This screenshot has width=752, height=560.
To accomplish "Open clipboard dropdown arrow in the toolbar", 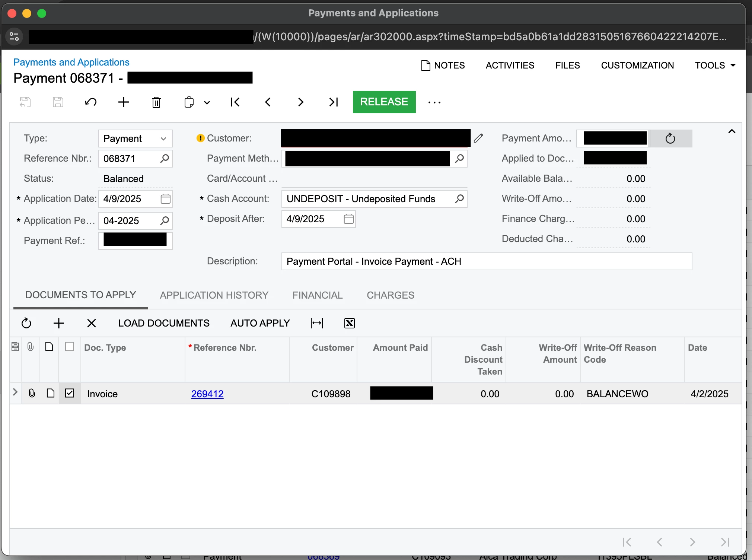I will [207, 102].
